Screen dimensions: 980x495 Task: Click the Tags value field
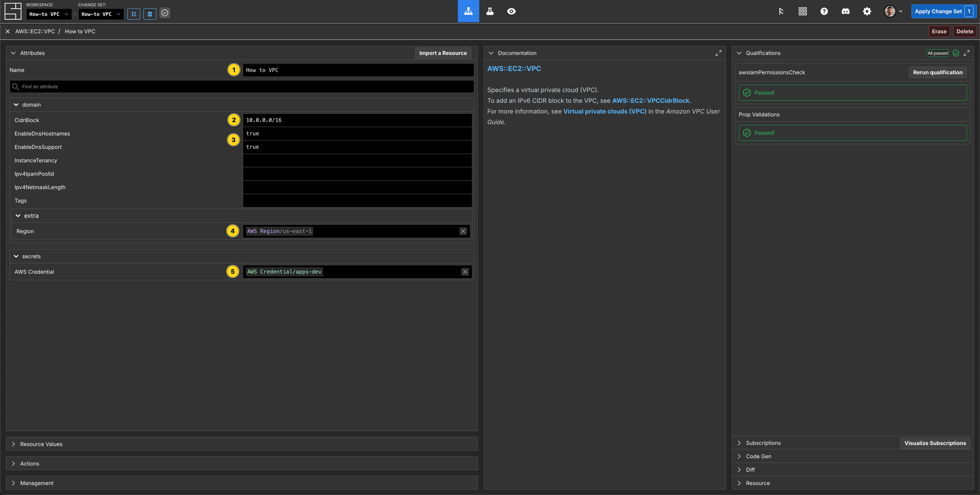(x=357, y=200)
